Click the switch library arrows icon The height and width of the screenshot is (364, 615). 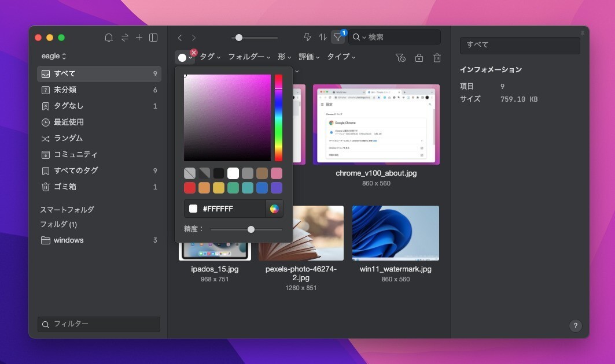coord(124,38)
